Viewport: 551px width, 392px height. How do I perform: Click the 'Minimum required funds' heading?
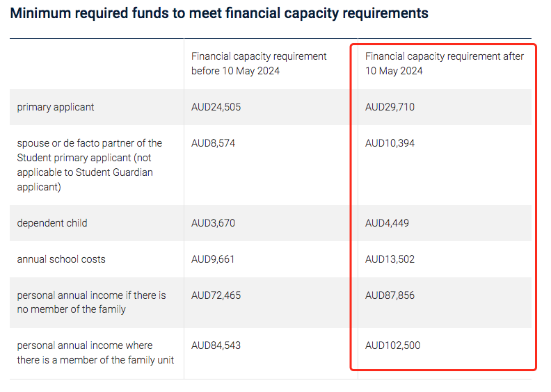coord(219,13)
